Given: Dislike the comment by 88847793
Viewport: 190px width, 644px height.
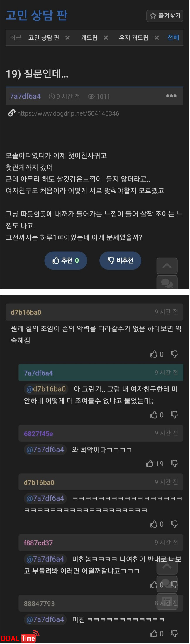Looking at the screenshot, I should pos(174,633).
